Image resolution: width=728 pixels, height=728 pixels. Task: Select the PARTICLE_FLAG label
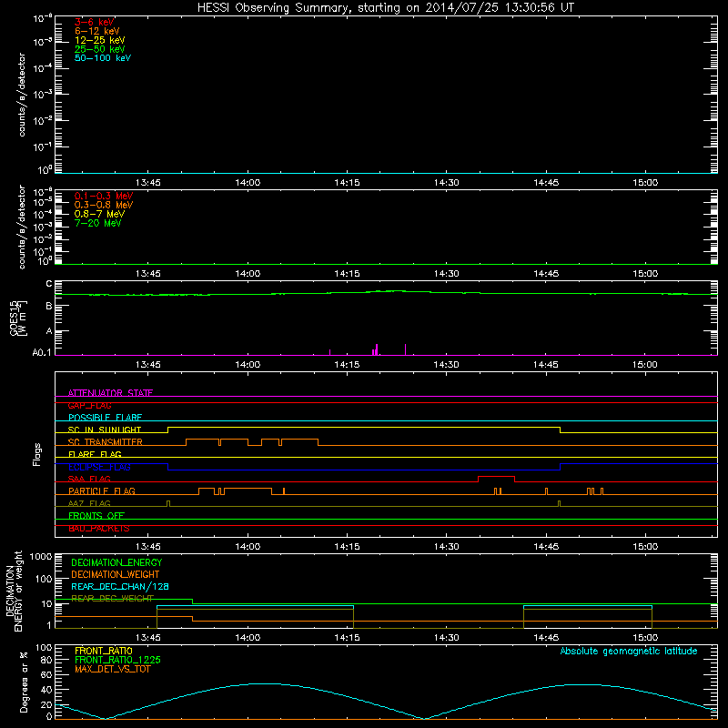pos(102,490)
